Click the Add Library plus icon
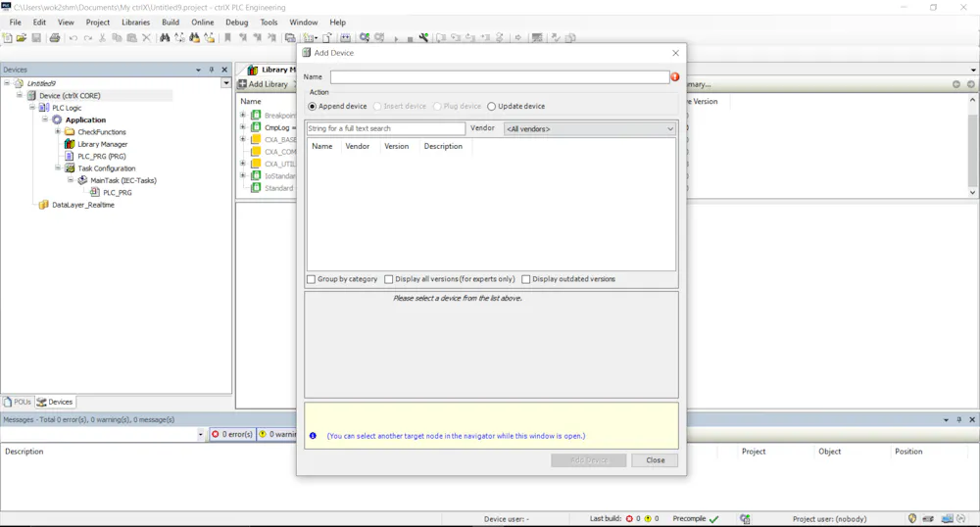The image size is (980, 527). tap(242, 83)
